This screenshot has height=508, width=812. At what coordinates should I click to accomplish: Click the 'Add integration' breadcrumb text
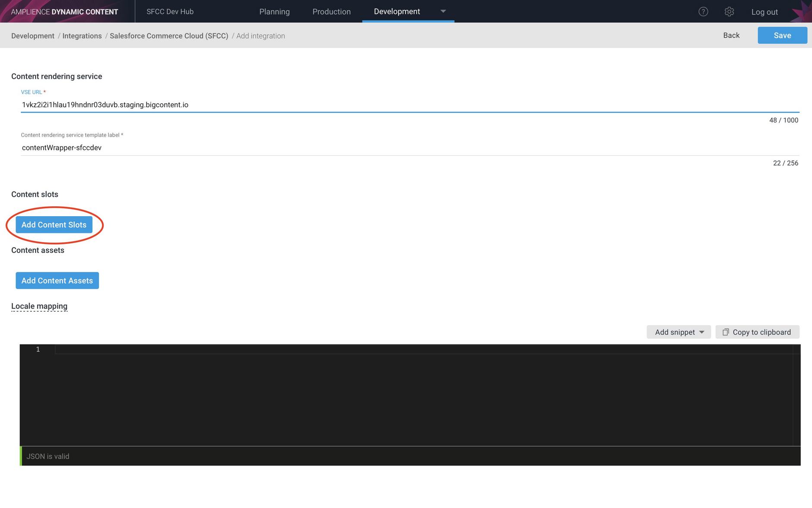pos(260,36)
